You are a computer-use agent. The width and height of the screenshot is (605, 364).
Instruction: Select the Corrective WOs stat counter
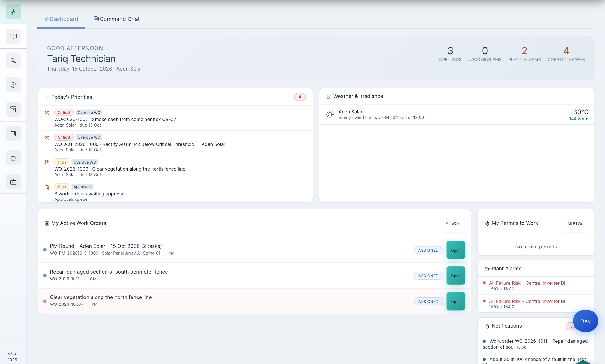click(x=566, y=54)
